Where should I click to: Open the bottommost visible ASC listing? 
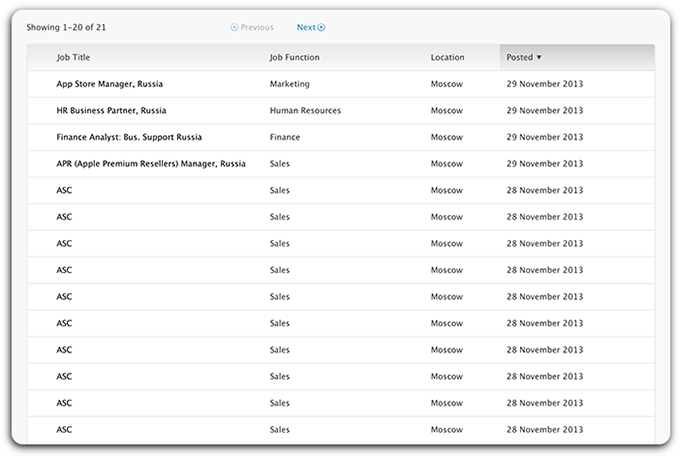click(x=65, y=430)
